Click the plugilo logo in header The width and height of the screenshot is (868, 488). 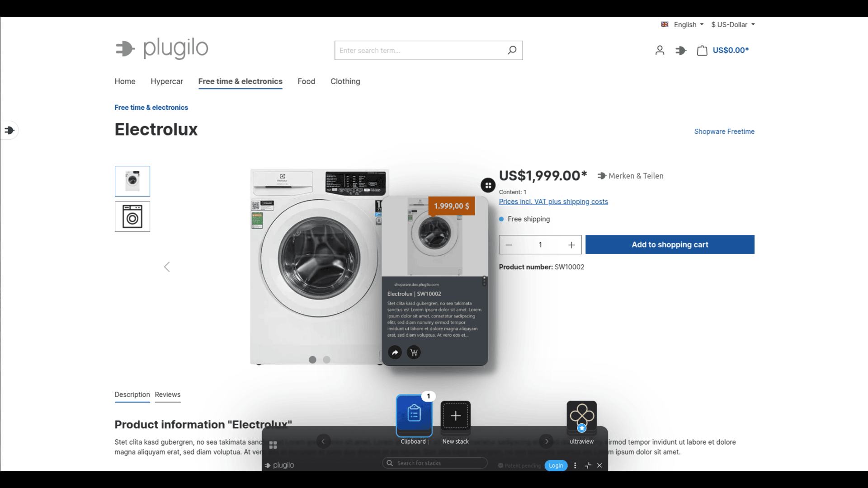point(161,48)
